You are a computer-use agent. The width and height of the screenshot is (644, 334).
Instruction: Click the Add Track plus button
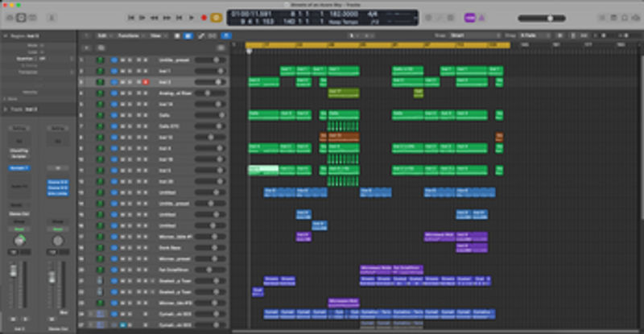point(87,48)
